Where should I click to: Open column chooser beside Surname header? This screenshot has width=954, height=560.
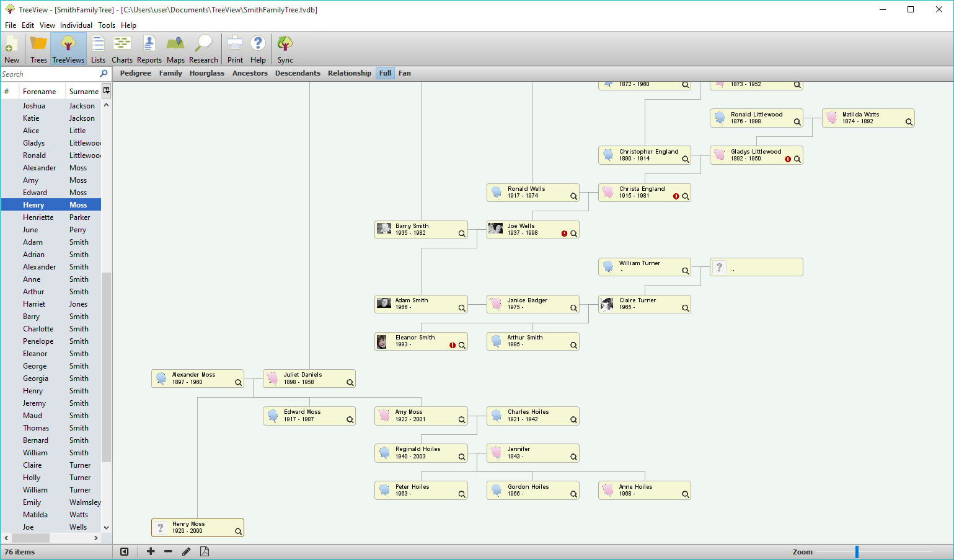pos(107,91)
